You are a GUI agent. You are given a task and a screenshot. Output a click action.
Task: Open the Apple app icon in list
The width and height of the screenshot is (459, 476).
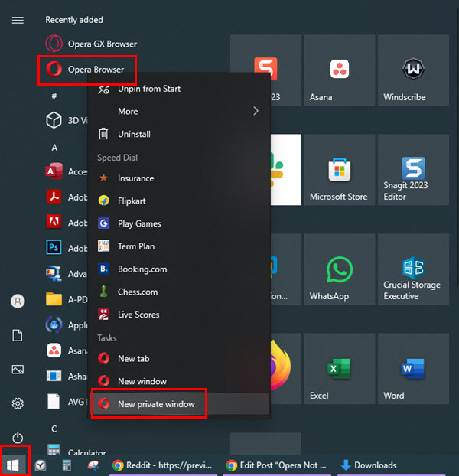[54, 324]
